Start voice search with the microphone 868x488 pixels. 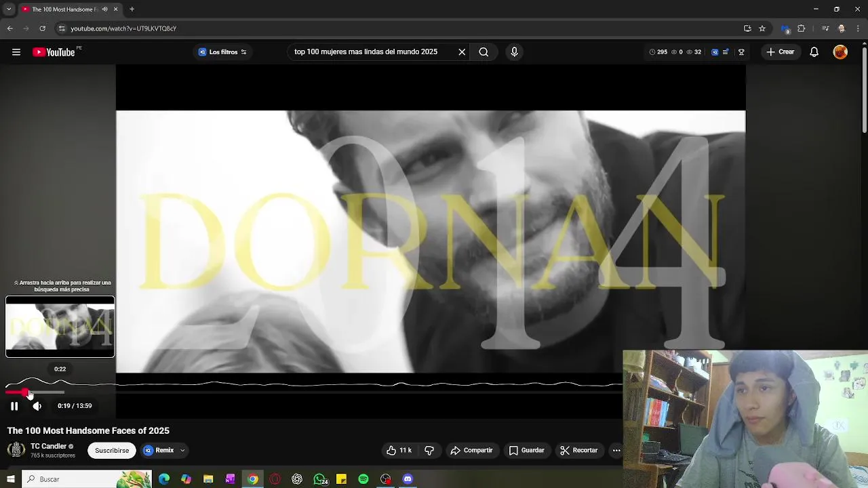click(514, 52)
